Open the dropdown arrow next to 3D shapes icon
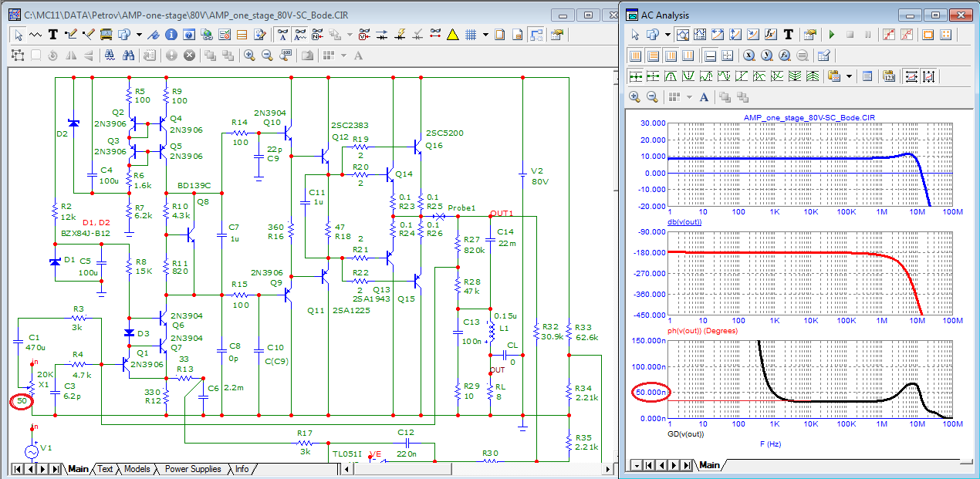This screenshot has height=479, width=980. (139, 35)
